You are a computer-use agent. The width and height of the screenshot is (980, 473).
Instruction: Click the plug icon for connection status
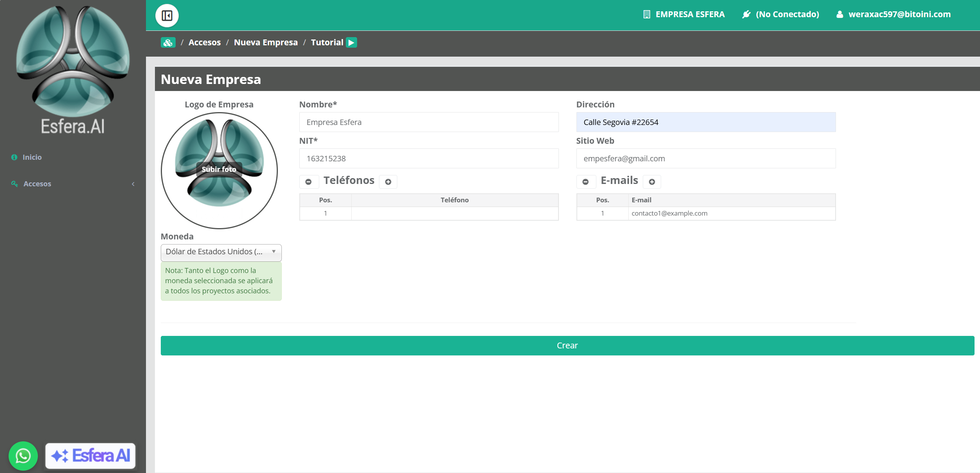746,14
